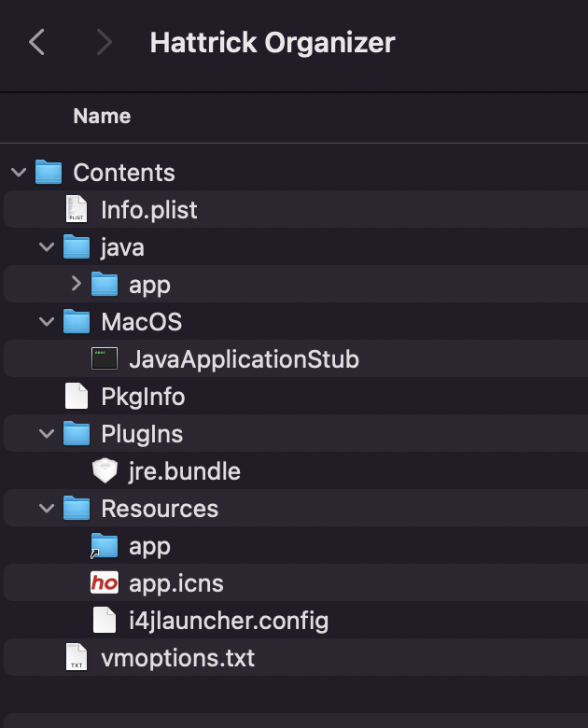
Task: Click the app folder icon under java
Action: (105, 284)
